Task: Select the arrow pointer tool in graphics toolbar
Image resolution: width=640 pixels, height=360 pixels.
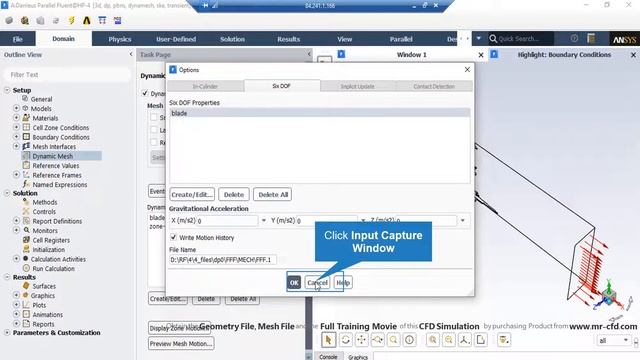Action: [x=328, y=340]
